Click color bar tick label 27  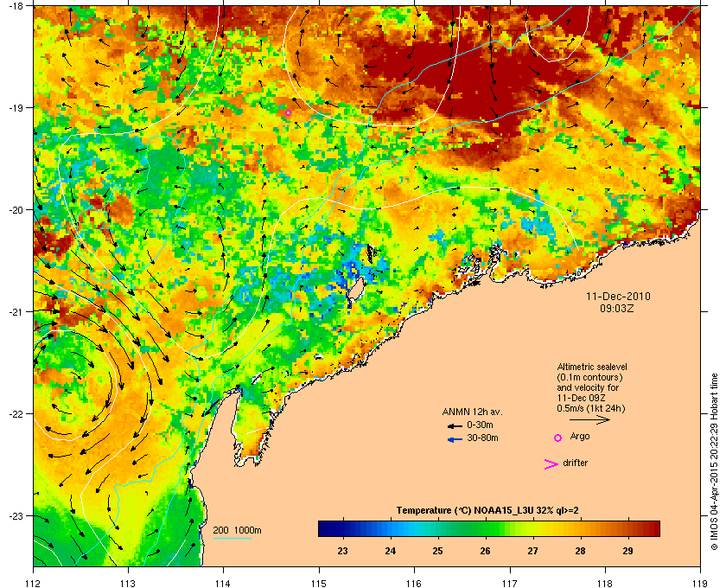pyautogui.click(x=532, y=551)
